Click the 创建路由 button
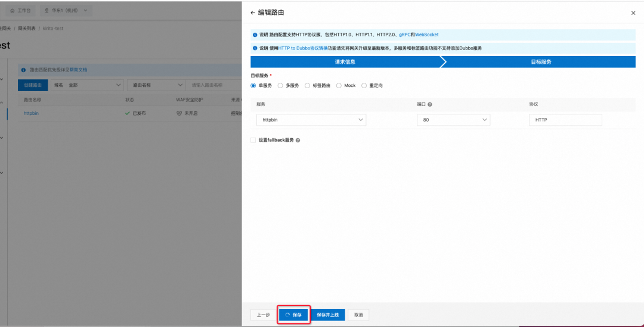Screen dimensions: 644x327 click(x=33, y=85)
